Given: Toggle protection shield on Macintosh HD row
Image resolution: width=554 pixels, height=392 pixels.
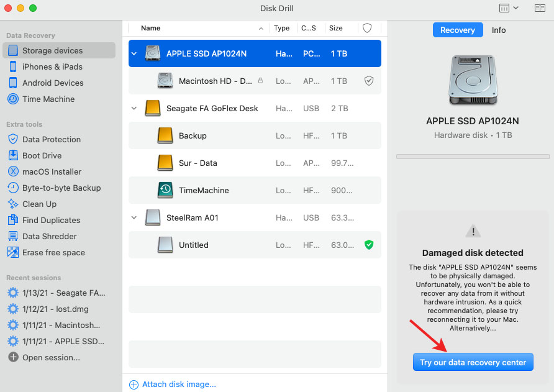Looking at the screenshot, I should 369,81.
